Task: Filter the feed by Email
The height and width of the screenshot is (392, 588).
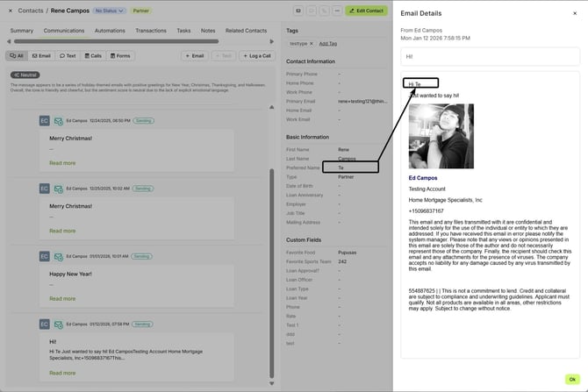Action: (x=41, y=55)
